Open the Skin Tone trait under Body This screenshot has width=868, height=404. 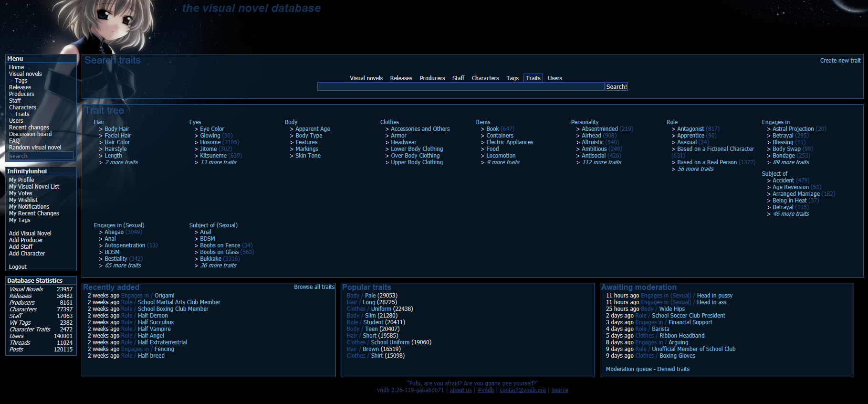pyautogui.click(x=308, y=156)
